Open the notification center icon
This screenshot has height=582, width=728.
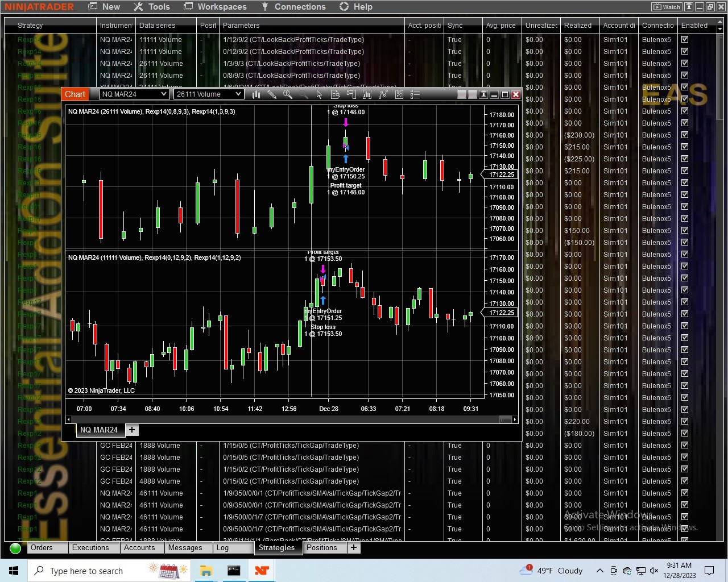709,570
